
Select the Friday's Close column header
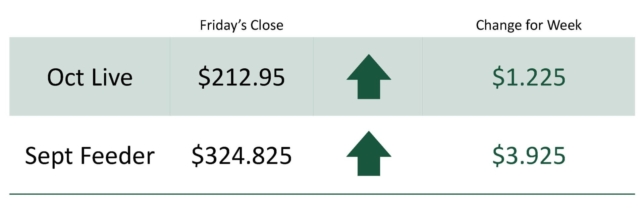[241, 25]
